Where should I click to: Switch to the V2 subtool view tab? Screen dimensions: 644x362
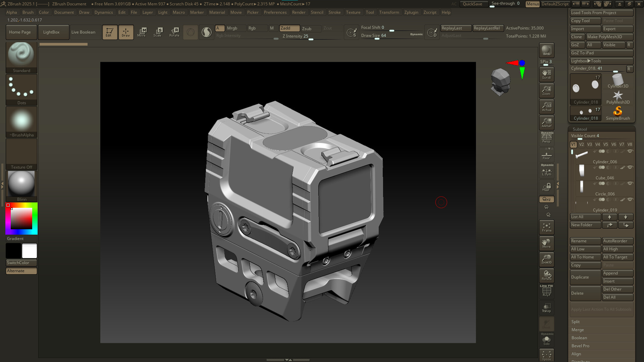point(581,144)
